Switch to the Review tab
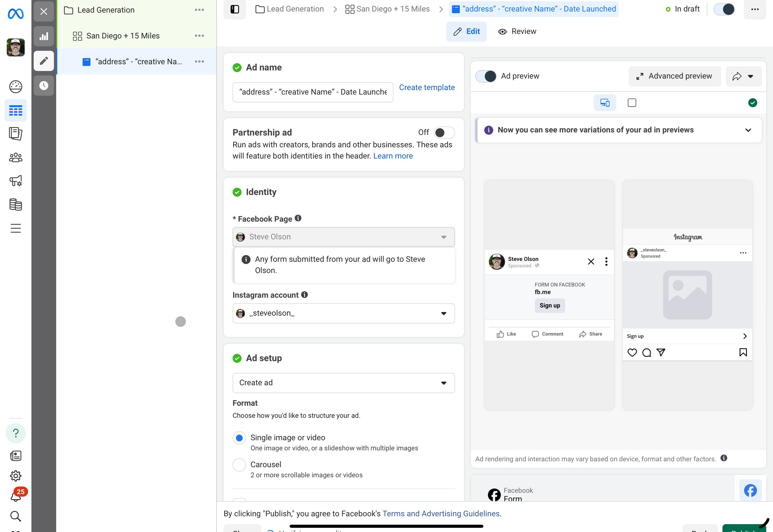This screenshot has width=773, height=532. tap(517, 32)
